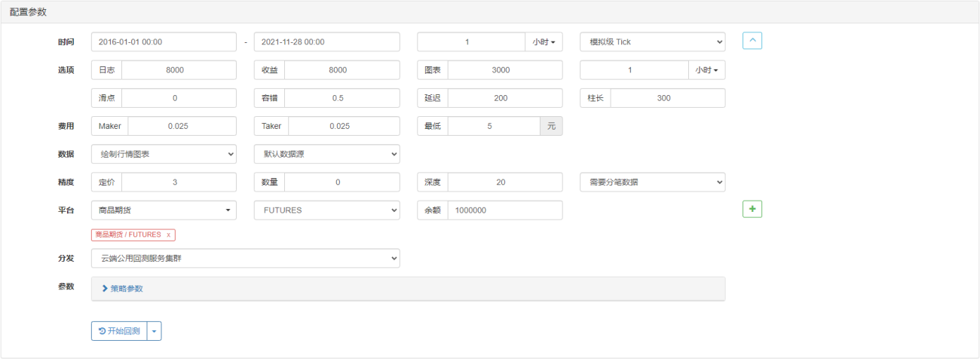
Task: Open the 商品期货 platform selector
Action: coord(164,210)
